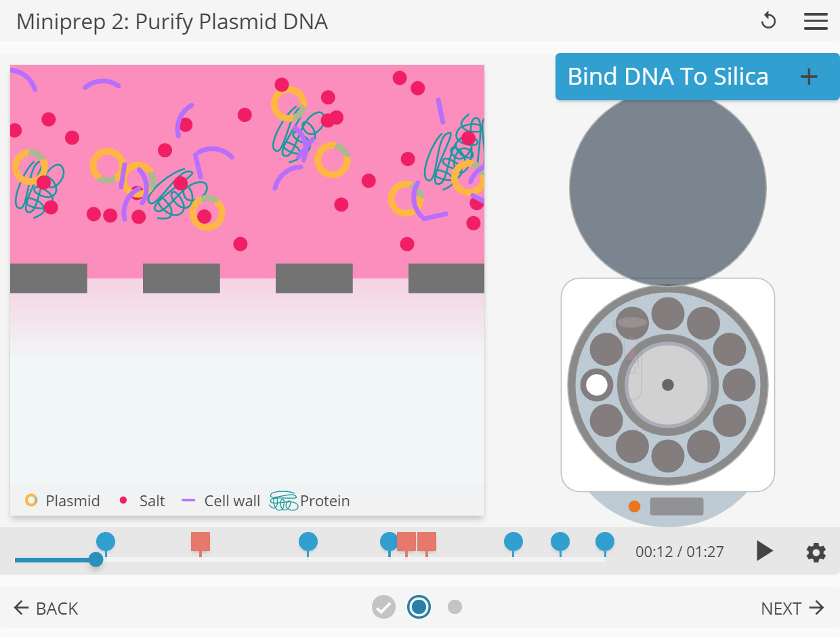This screenshot has width=840, height=637.
Task: Open the playback settings gear
Action: pyautogui.click(x=816, y=552)
